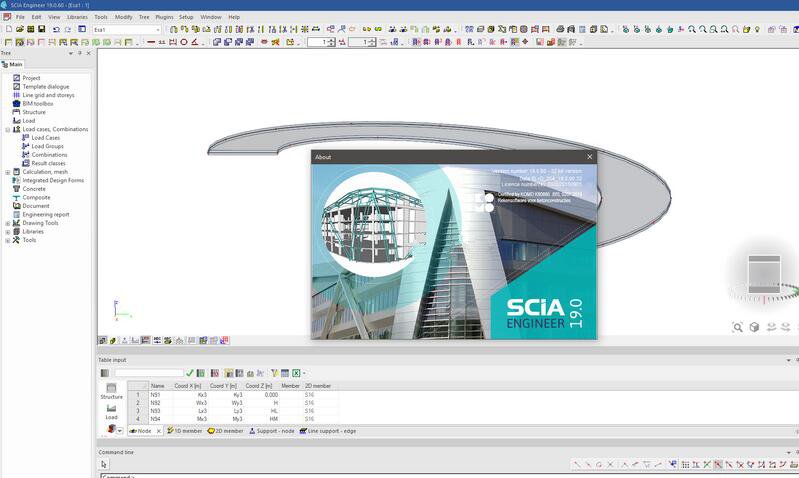Open project using the folder icon
The width and height of the screenshot is (799, 478).
pos(20,30)
